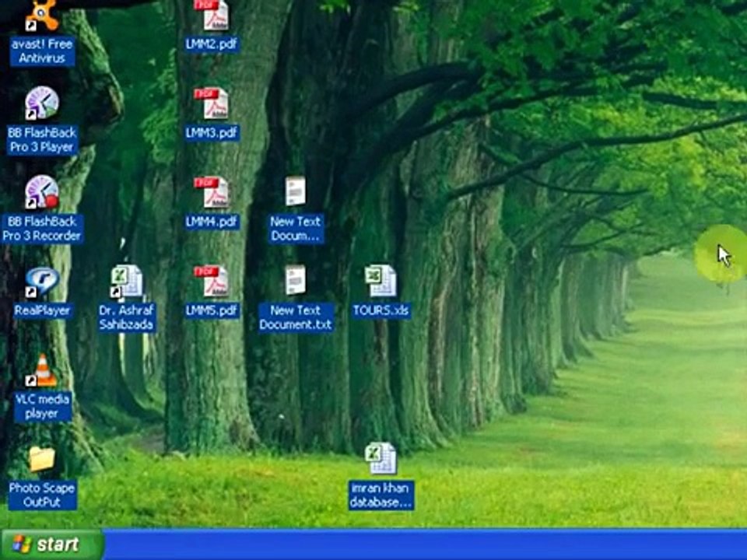Click the empty blue taskbar area
Screen dimensions: 747x560
point(425,544)
